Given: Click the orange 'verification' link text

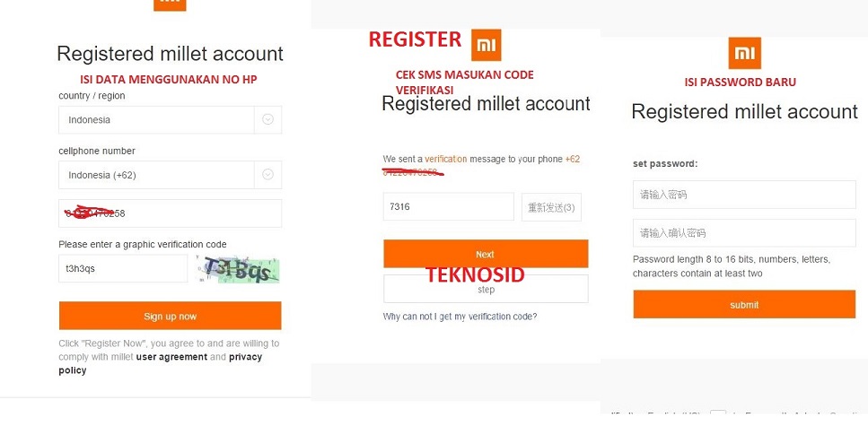Looking at the screenshot, I should (x=446, y=159).
